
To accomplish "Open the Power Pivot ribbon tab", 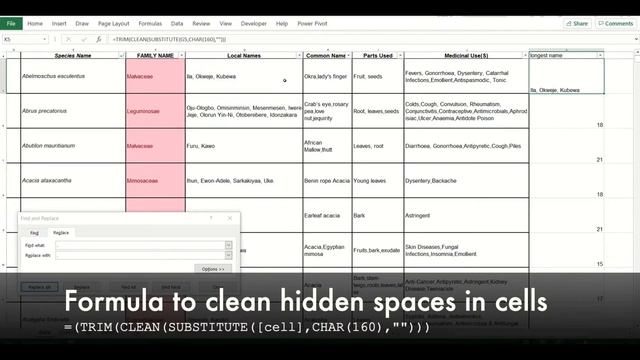I will click(x=312, y=24).
